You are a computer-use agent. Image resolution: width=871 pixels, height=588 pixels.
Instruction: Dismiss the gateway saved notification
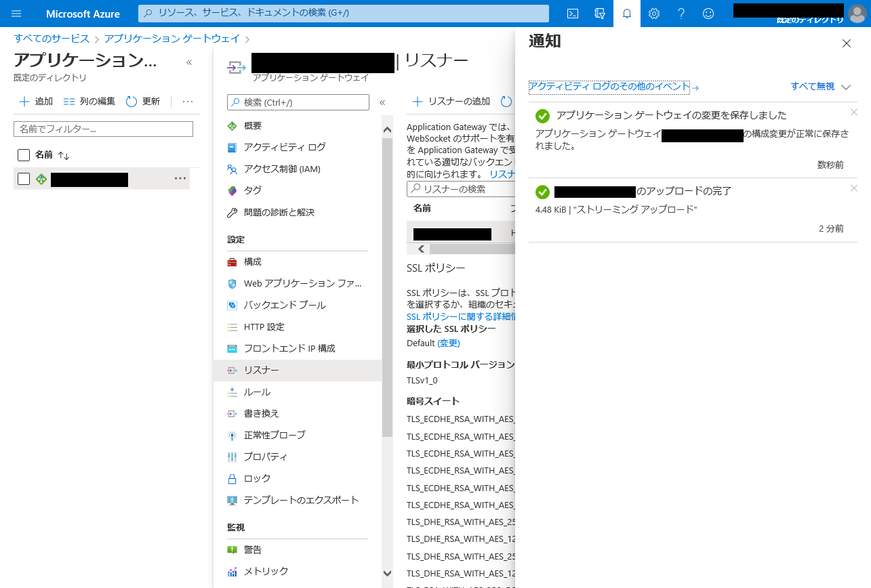pos(853,112)
